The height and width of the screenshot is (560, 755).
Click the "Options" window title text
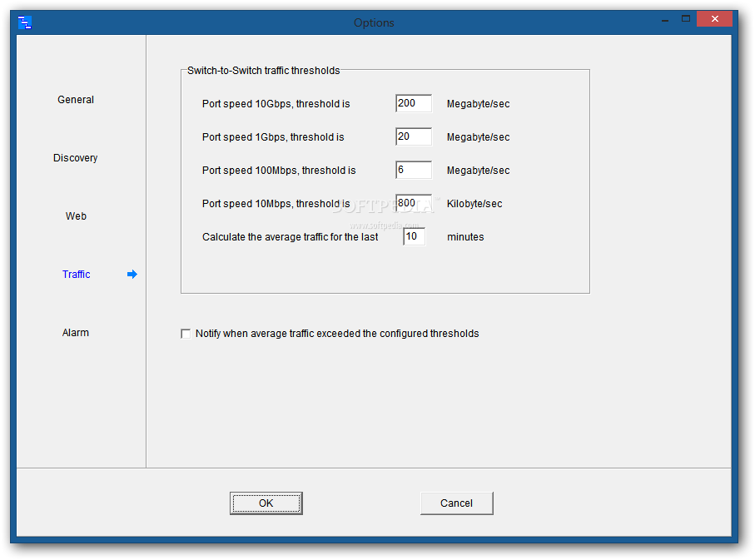click(x=374, y=22)
